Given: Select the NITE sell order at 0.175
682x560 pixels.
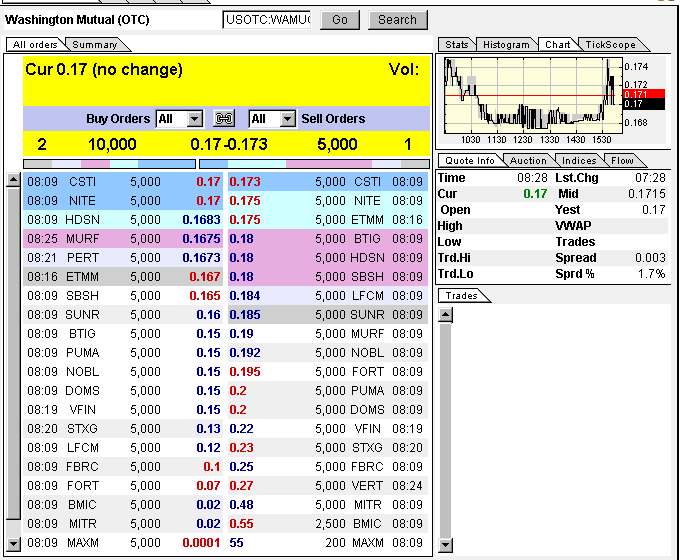Looking at the screenshot, I should [x=328, y=200].
